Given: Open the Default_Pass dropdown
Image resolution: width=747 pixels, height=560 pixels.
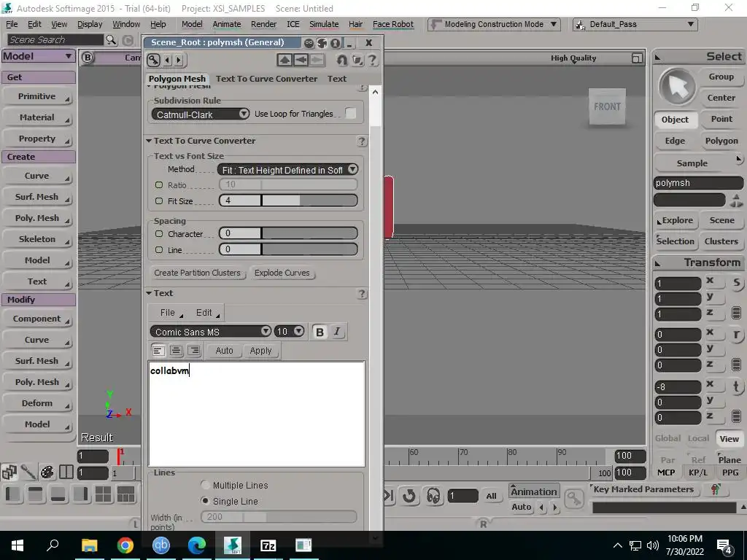Looking at the screenshot, I should coord(635,24).
